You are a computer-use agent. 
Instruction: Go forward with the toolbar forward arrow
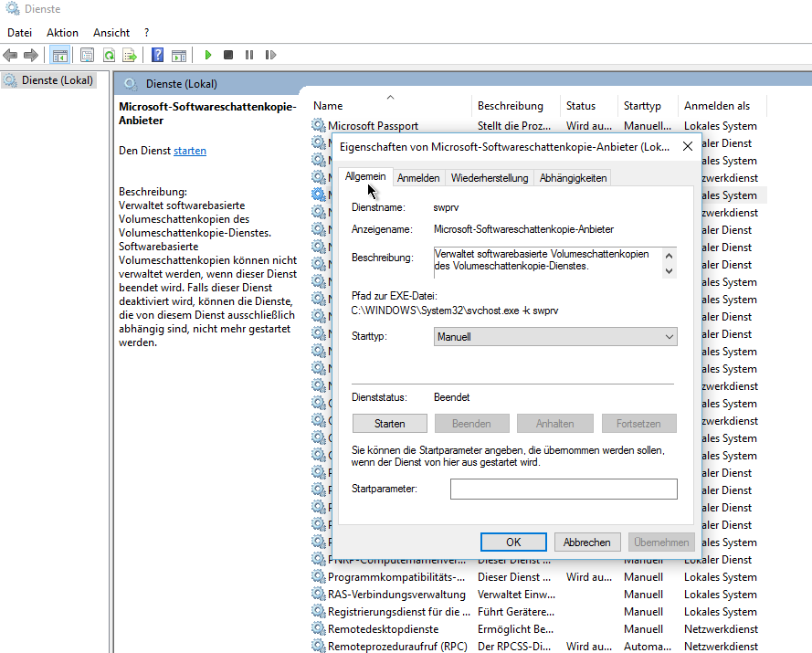[31, 55]
